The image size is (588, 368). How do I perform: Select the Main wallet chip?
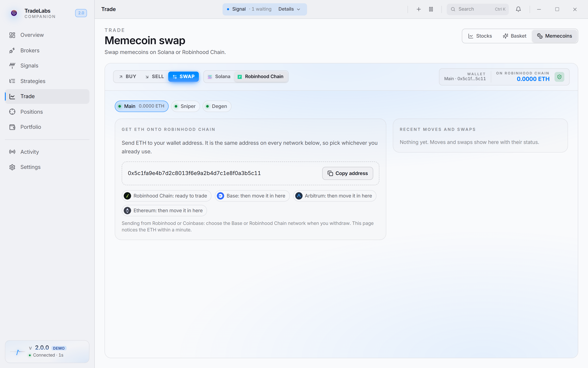[x=142, y=106]
